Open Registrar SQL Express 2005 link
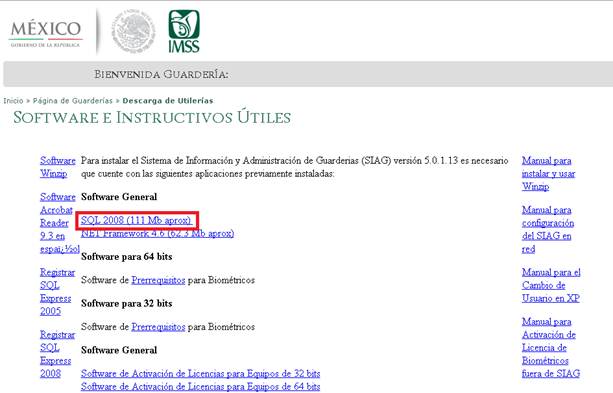The image size is (613, 393). click(57, 292)
